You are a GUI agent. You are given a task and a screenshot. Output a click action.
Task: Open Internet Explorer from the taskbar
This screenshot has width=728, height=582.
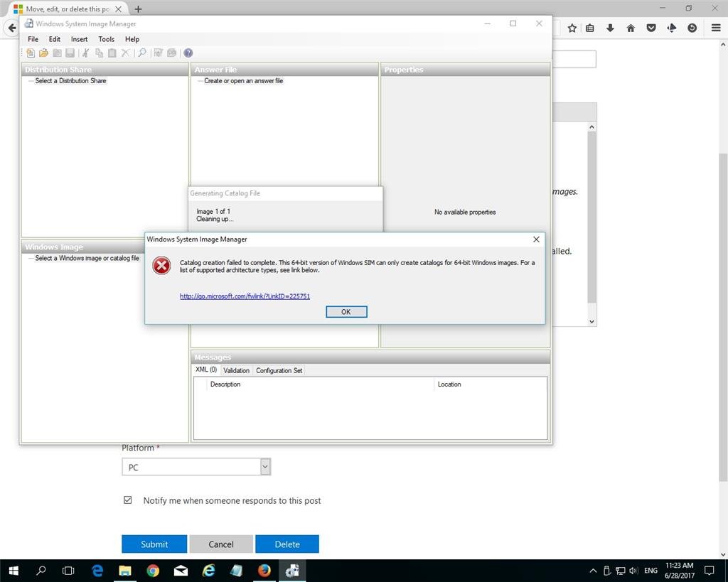(x=208, y=571)
